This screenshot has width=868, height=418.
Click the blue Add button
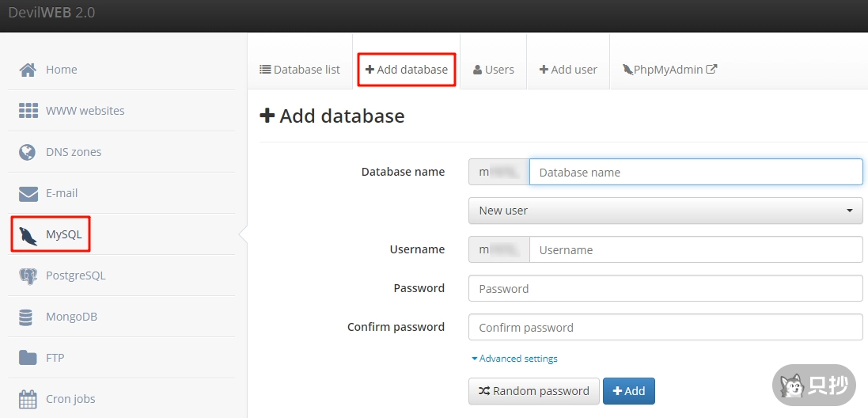pyautogui.click(x=629, y=391)
